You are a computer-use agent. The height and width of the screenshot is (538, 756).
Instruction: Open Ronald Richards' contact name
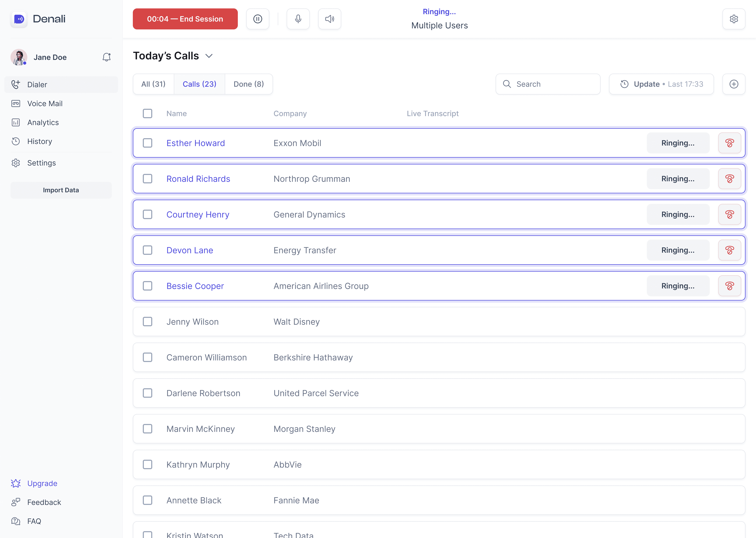[x=198, y=179]
